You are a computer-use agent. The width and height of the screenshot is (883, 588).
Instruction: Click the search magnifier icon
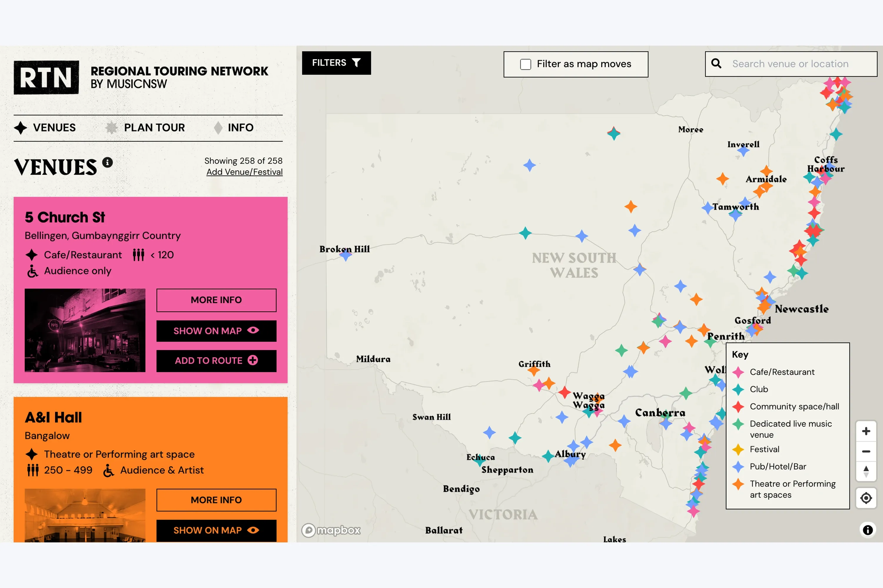pos(716,63)
